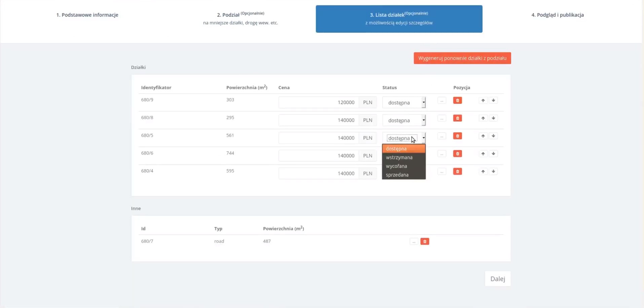Choose 'sprzedana' from status list

(397, 175)
